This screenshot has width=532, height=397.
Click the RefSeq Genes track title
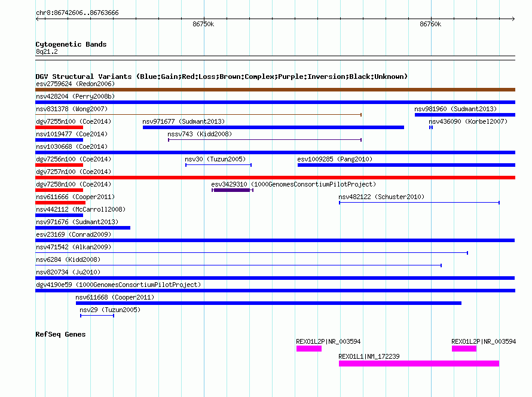[x=60, y=334]
